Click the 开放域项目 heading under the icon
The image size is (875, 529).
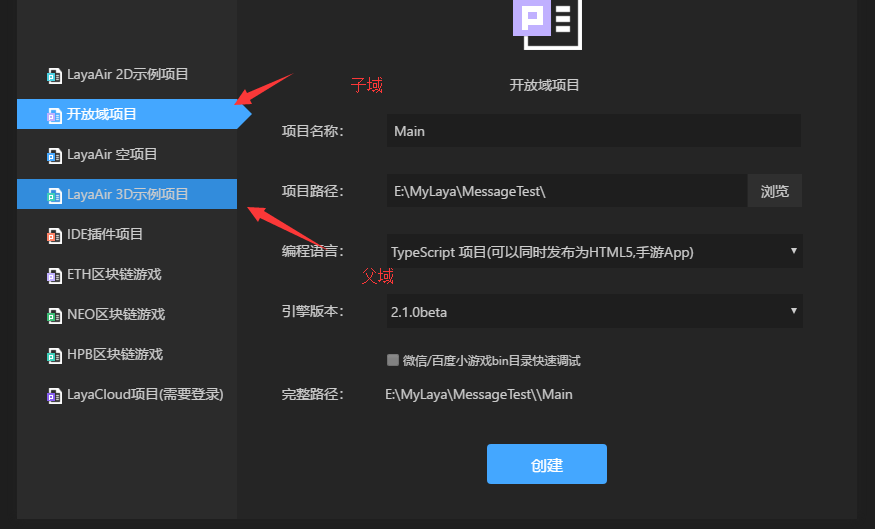point(544,85)
